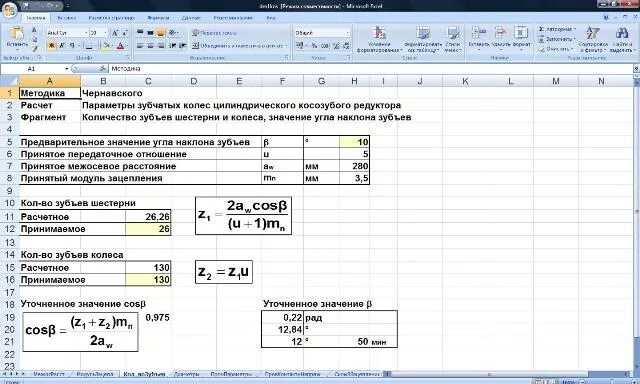Click the Copy icon in clipboard group
The height and width of the screenshot is (384, 640).
34,40
